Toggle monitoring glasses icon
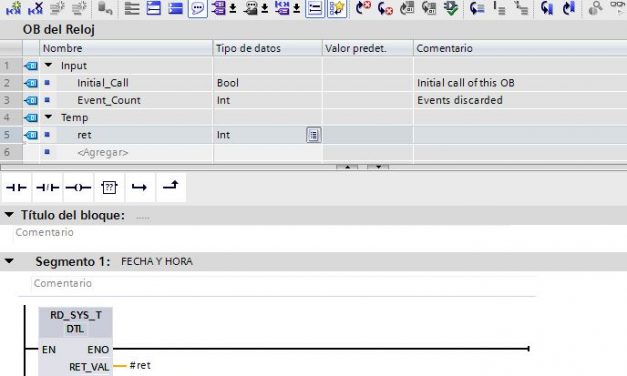Screen dimensions: 627x376 coord(618,7)
